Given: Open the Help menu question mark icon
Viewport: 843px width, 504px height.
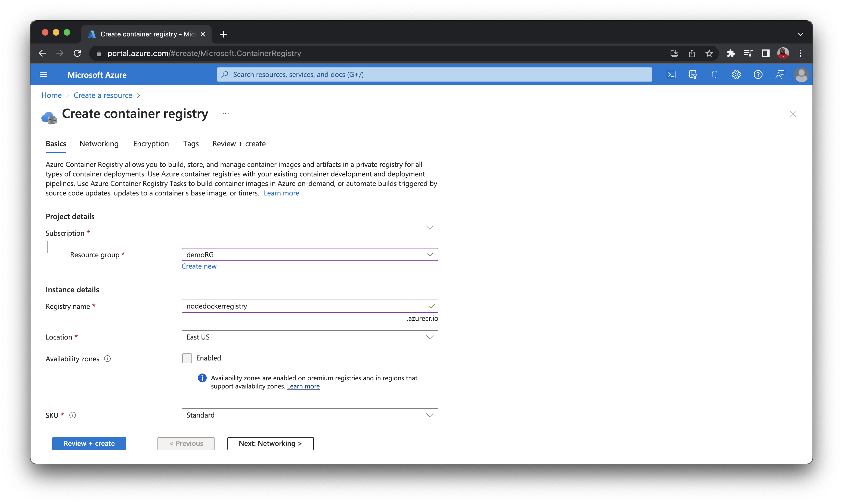Looking at the screenshot, I should tap(758, 74).
